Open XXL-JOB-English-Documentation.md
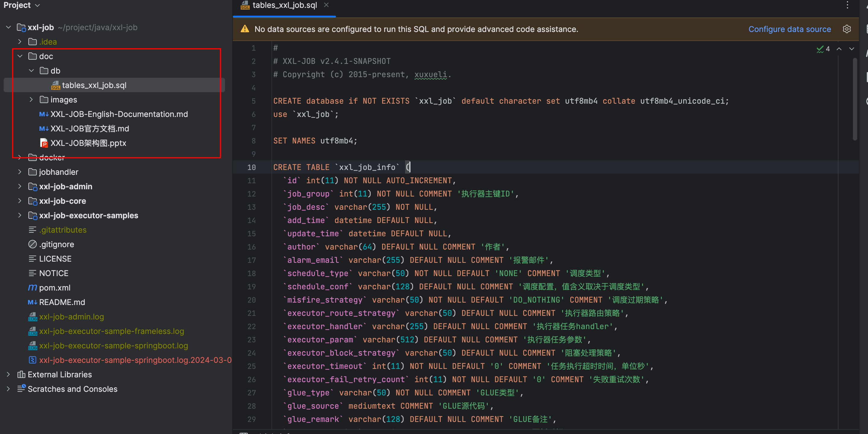868x434 pixels. point(119,114)
